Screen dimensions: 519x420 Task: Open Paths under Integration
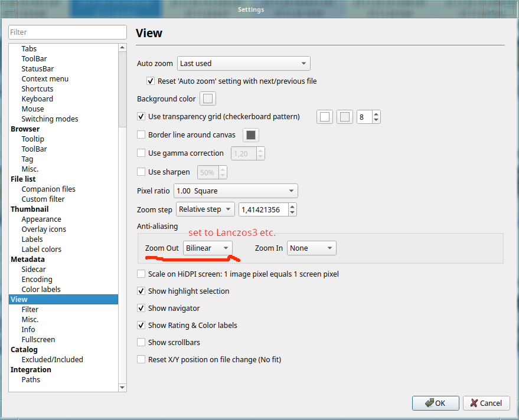coord(31,380)
